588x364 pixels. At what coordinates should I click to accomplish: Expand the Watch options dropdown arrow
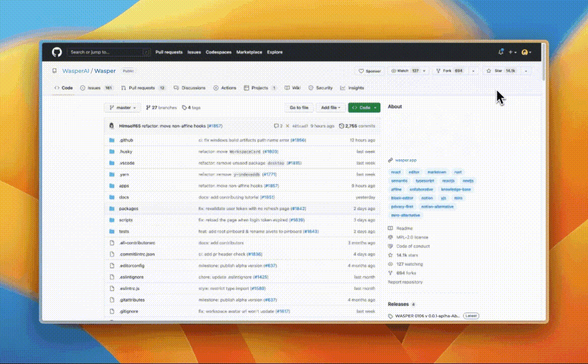[x=425, y=71]
